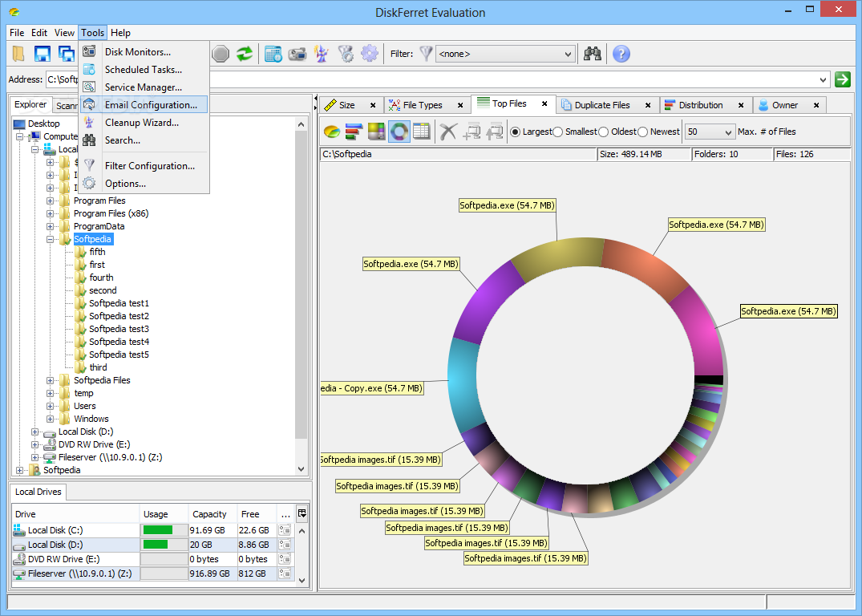Select the ring chart view icon
The height and width of the screenshot is (616, 862).
click(399, 132)
